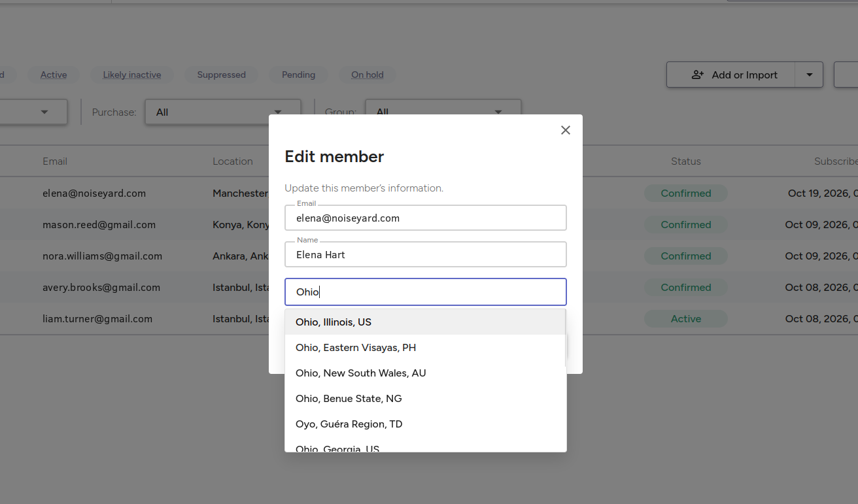Click the Email column header
This screenshot has width=858, height=504.
(55, 161)
